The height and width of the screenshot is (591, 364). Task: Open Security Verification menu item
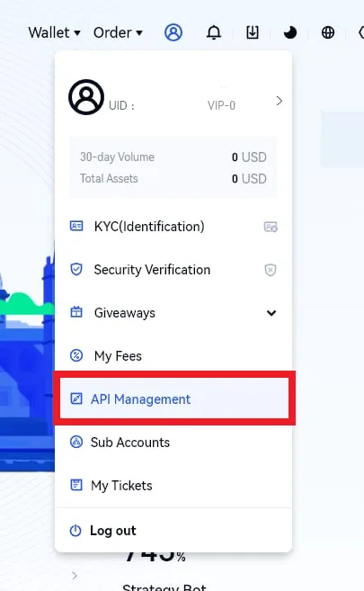[173, 270]
